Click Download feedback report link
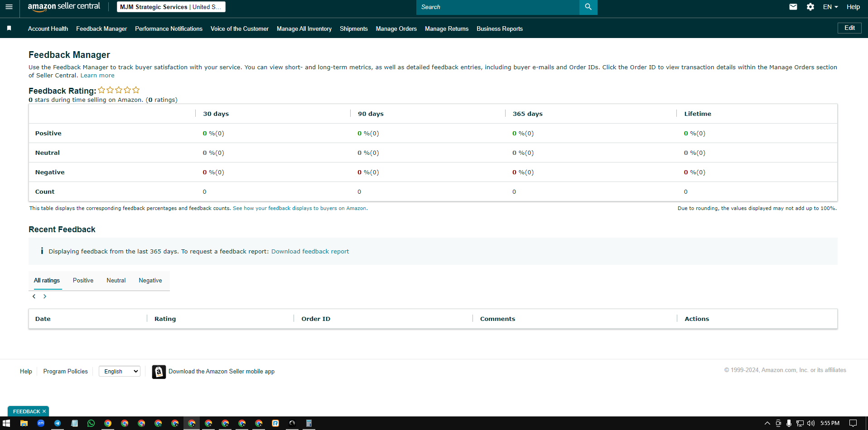Image resolution: width=868 pixels, height=430 pixels. click(x=310, y=252)
